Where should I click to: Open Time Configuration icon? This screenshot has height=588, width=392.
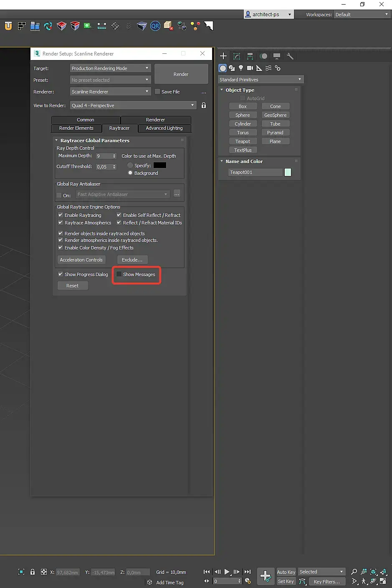coord(248,581)
